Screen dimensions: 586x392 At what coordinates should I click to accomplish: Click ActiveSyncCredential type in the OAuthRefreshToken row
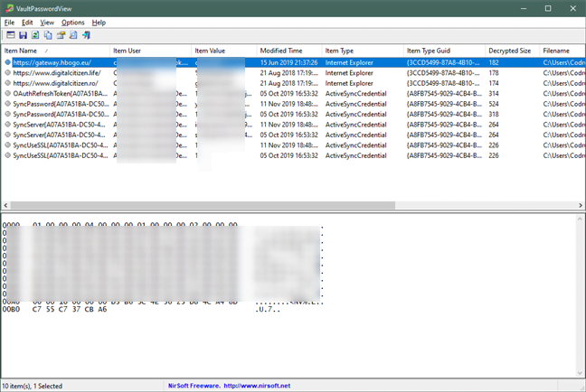(x=355, y=93)
